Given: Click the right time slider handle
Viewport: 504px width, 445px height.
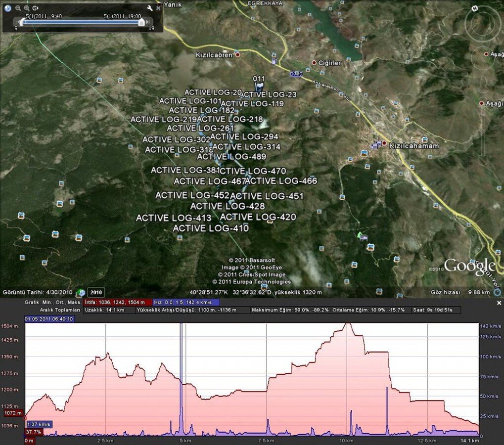Looking at the screenshot, I should coord(141,22).
